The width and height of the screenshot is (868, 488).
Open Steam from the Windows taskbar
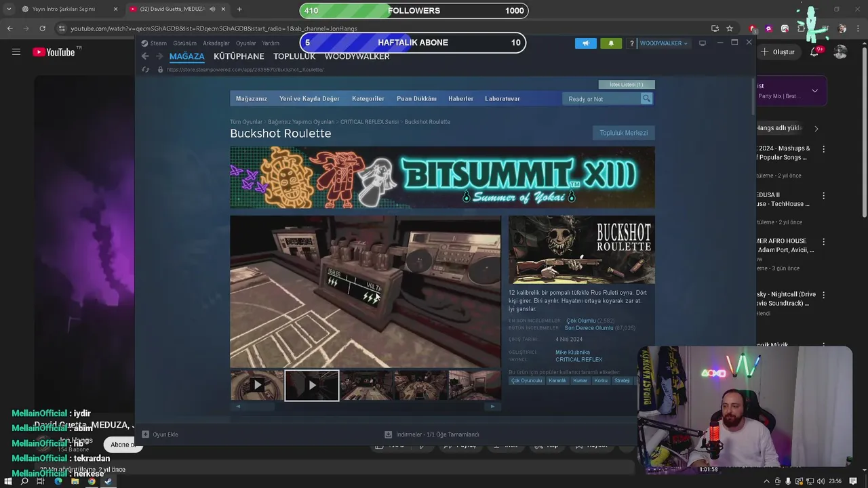tap(108, 481)
